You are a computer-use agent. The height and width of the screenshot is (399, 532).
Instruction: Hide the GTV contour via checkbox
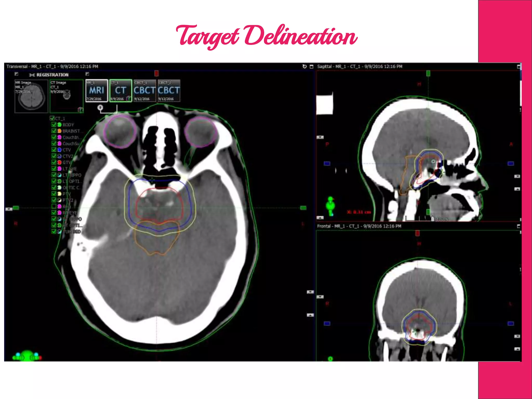[54, 162]
